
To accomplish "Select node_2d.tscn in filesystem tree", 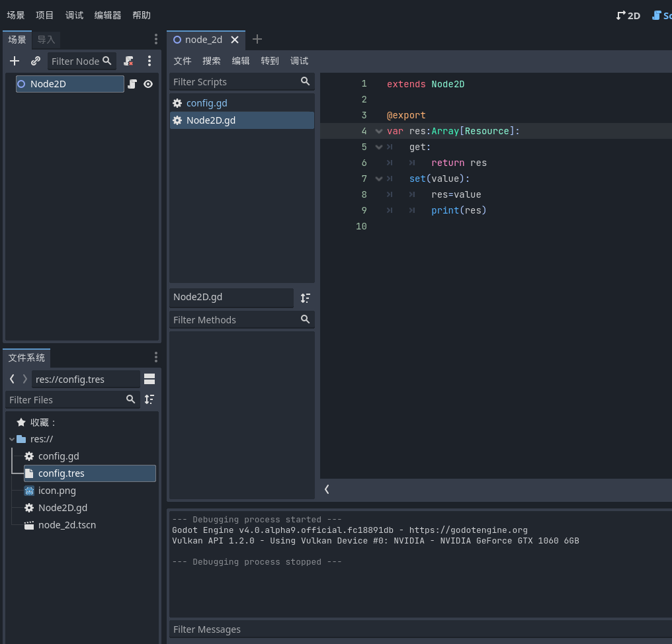I will [90, 525].
